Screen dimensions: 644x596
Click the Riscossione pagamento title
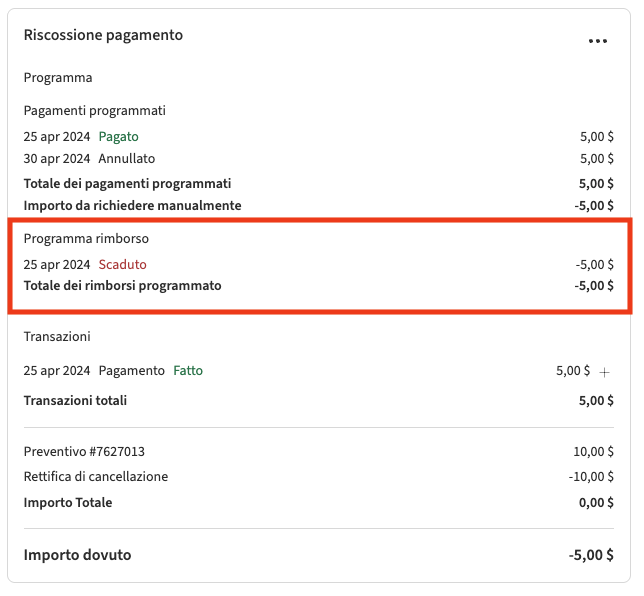(x=103, y=35)
